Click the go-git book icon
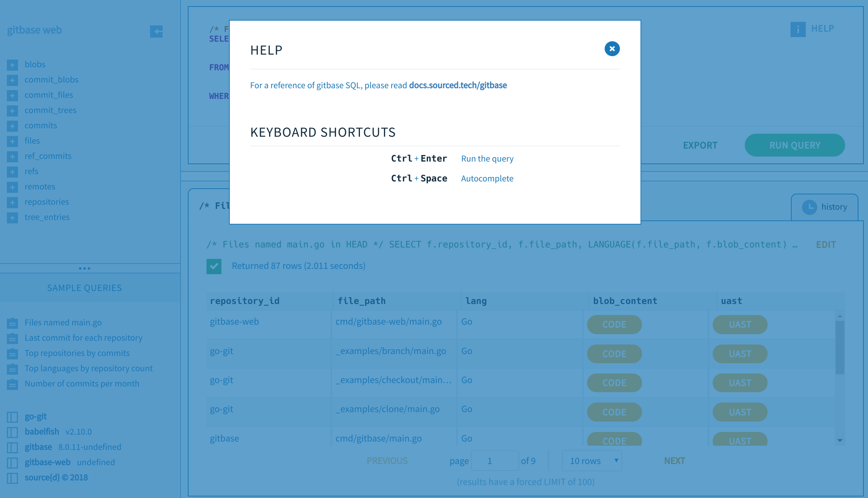The height and width of the screenshot is (498, 868). 12,417
